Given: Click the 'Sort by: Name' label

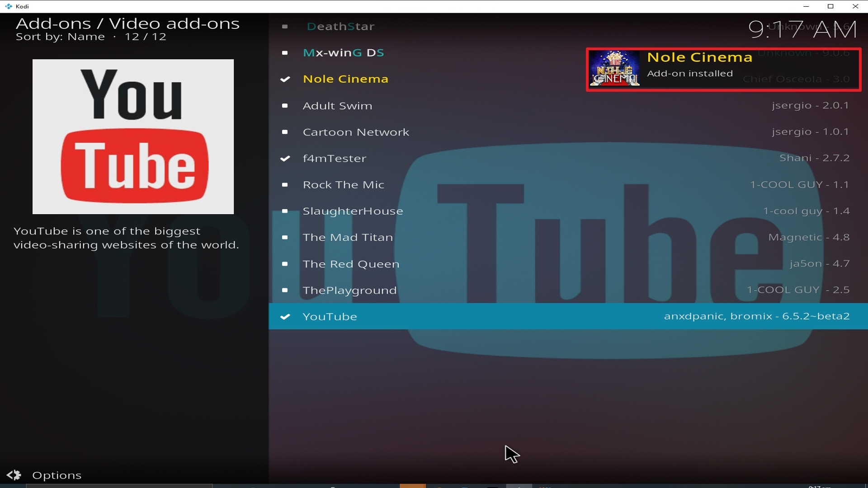Looking at the screenshot, I should [60, 37].
